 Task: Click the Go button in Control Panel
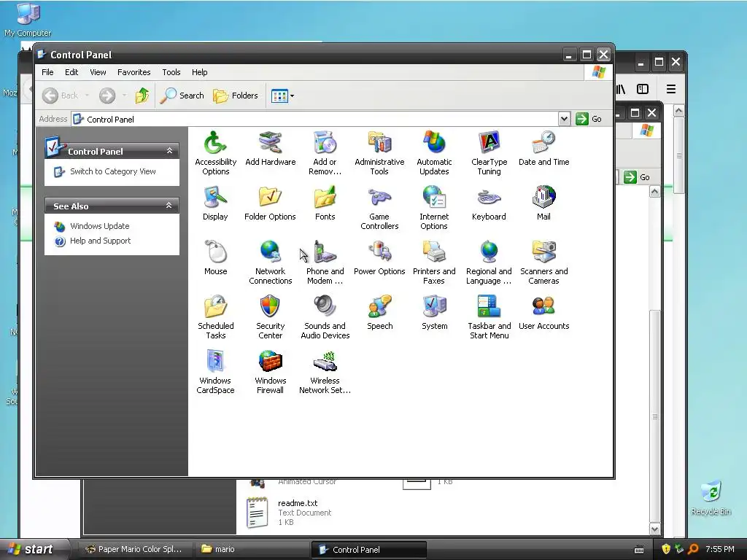click(x=589, y=119)
